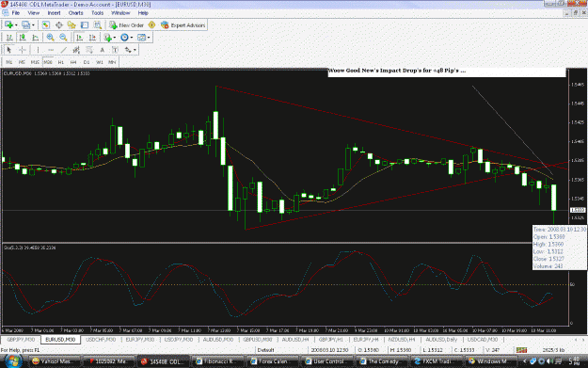The width and height of the screenshot is (588, 368).
Task: Switch to the AUDUSD,Daily chart tab
Action: (441, 340)
